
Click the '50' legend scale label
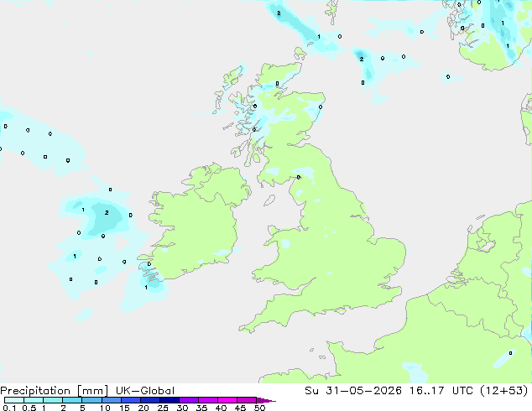(x=259, y=408)
